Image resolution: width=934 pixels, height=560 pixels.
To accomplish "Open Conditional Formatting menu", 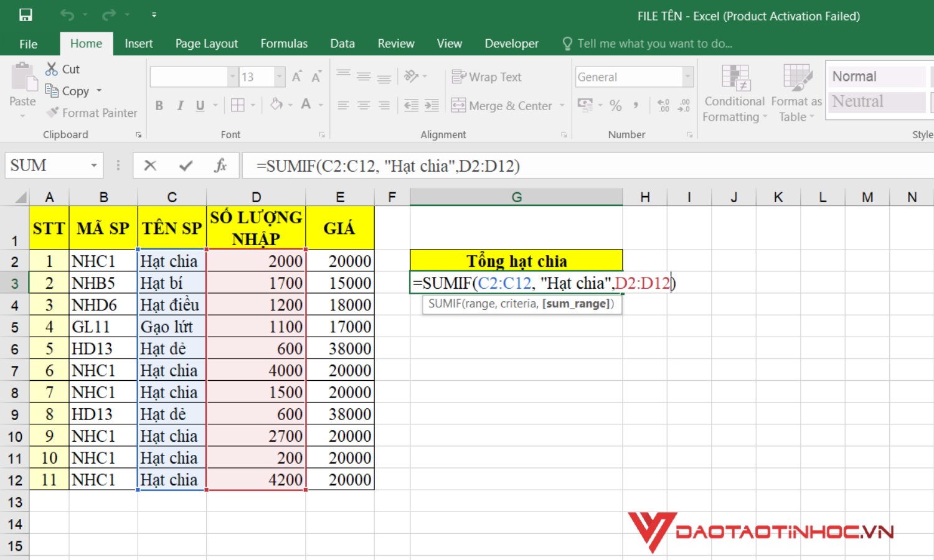I will 734,93.
